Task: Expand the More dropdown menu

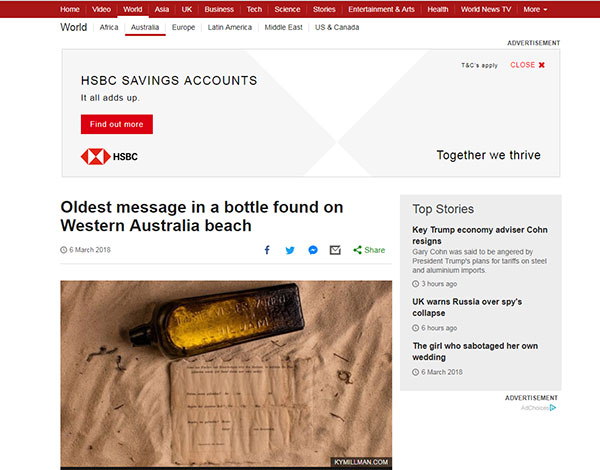Action: point(535,9)
